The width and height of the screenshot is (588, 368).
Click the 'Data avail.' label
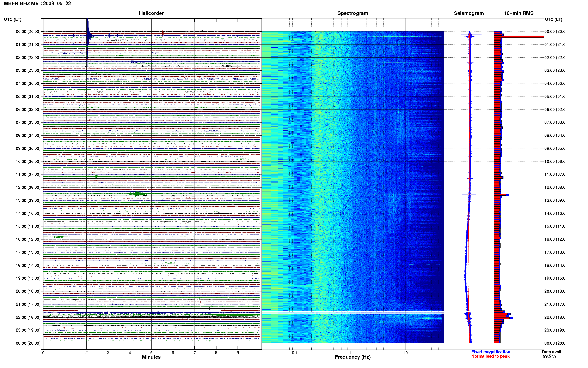(552, 352)
